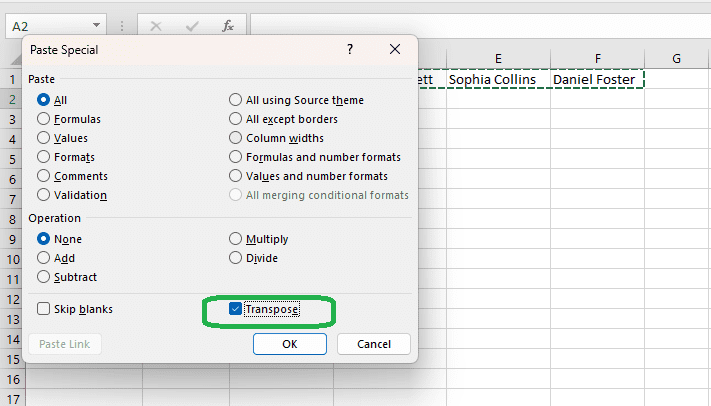Click the Paste Special help question mark
711x406 pixels.
click(x=349, y=49)
